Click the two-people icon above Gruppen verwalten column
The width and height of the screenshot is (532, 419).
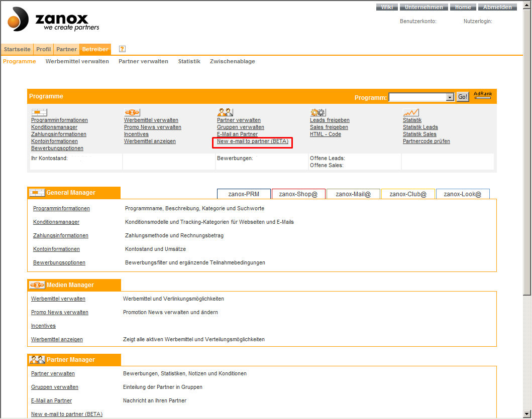coord(225,112)
